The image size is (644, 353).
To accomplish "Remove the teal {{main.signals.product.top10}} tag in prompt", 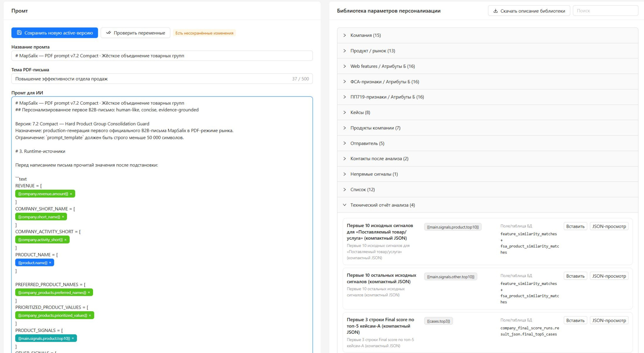I will (x=73, y=338).
